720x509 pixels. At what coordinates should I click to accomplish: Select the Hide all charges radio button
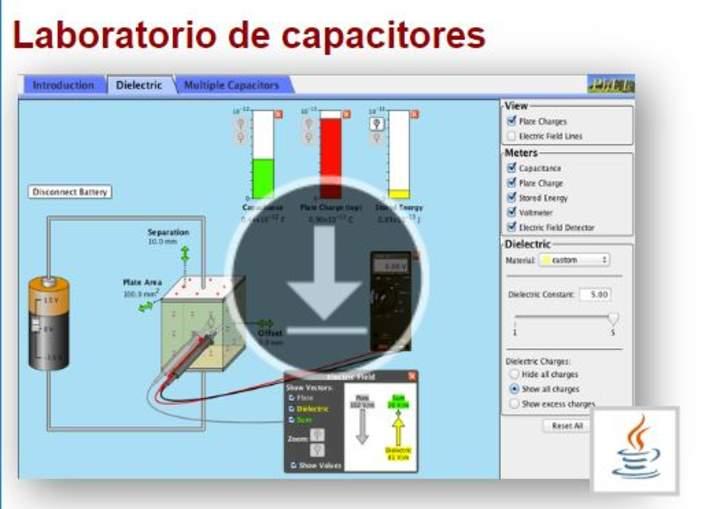coord(514,374)
